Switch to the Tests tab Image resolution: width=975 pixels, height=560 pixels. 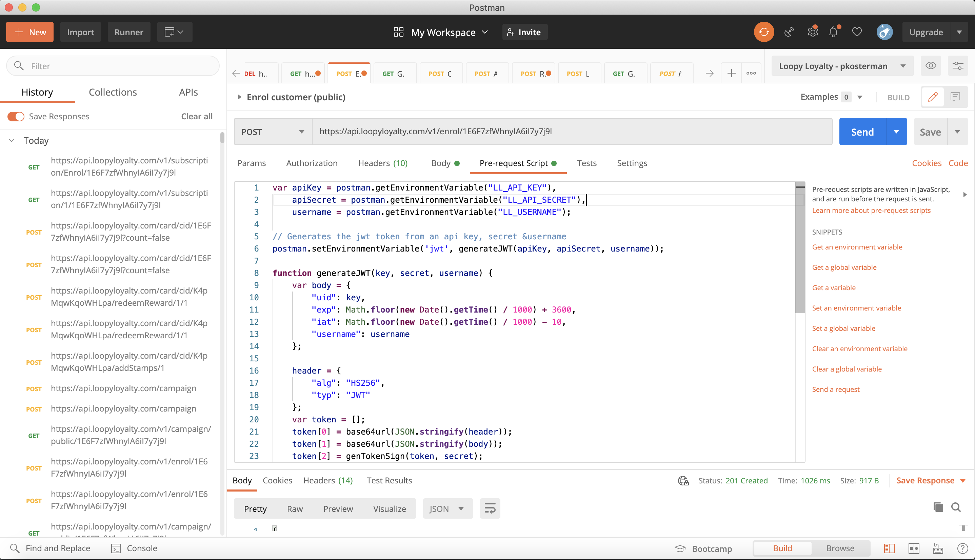pos(587,163)
